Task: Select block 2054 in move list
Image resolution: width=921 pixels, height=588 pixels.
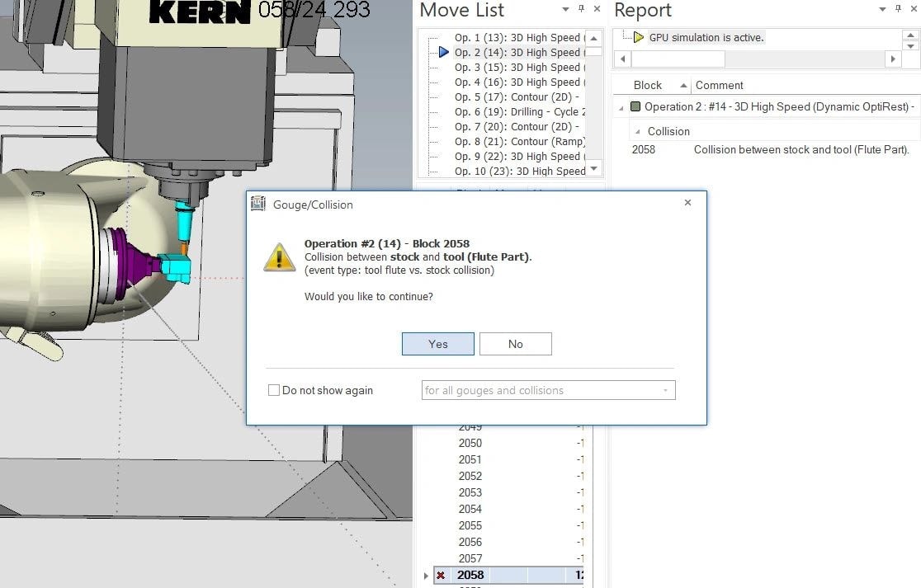Action: tap(470, 509)
